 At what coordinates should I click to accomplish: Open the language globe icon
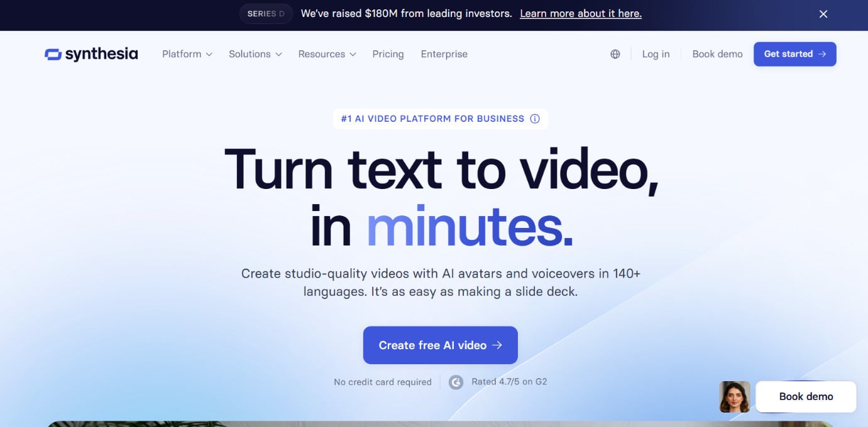pos(615,54)
